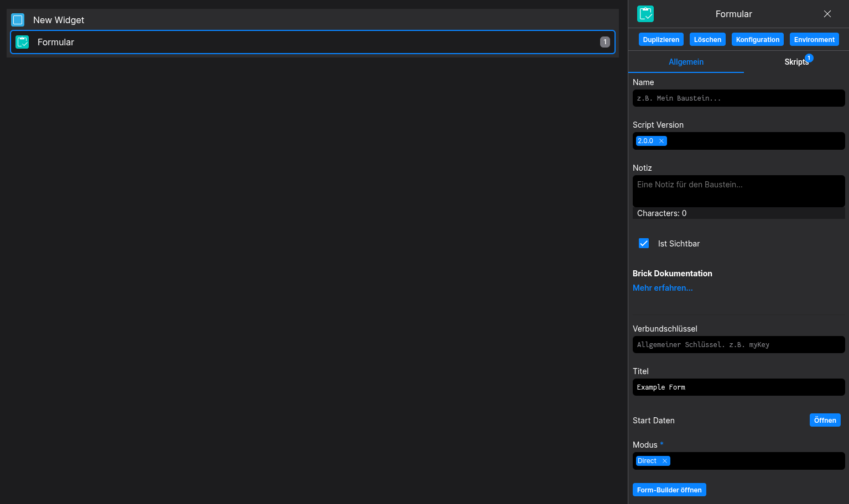Open the Mehr erfahren documentation link
The width and height of the screenshot is (849, 504).
pyautogui.click(x=663, y=288)
